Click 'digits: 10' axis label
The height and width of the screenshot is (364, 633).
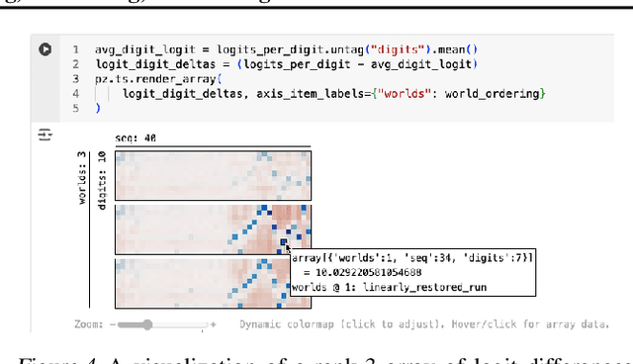tap(102, 180)
